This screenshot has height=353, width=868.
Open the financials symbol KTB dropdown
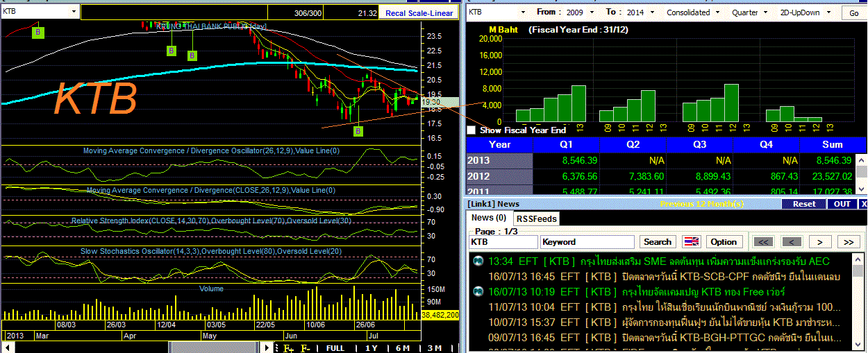coord(522,12)
